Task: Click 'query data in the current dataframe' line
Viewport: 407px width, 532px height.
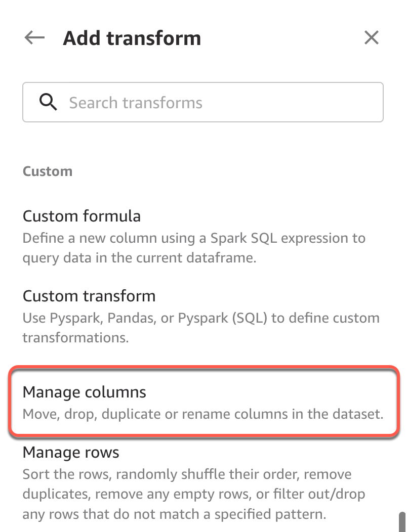Action: coord(139,258)
